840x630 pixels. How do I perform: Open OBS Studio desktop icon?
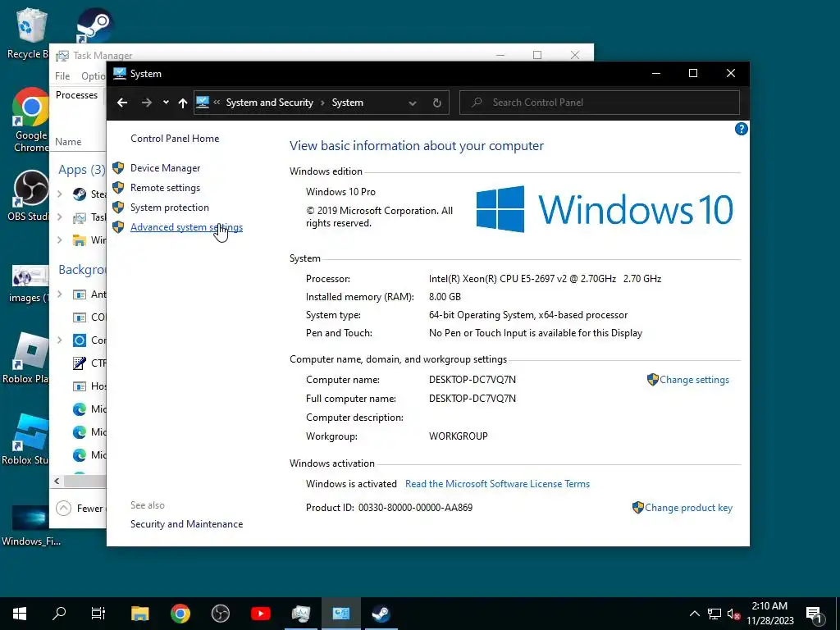[x=30, y=196]
